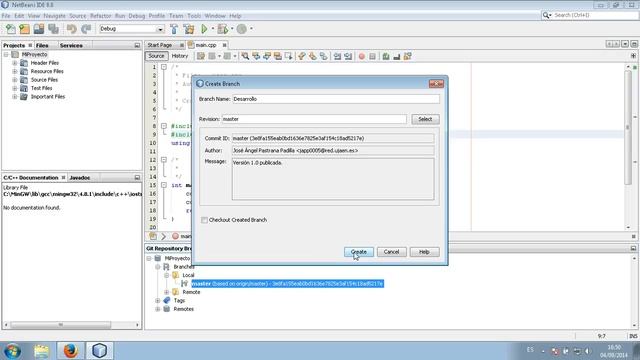Expand the Remote branches node
640x360 pixels.
point(167,292)
